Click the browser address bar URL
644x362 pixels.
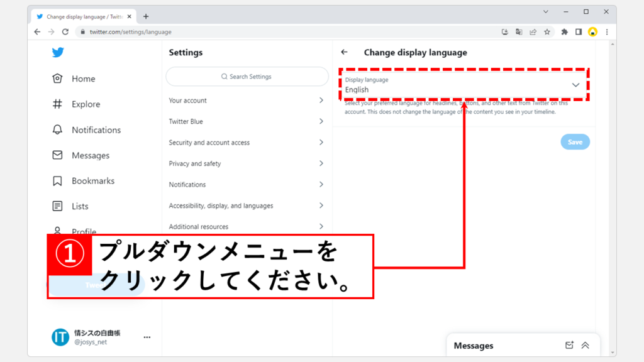point(131,32)
